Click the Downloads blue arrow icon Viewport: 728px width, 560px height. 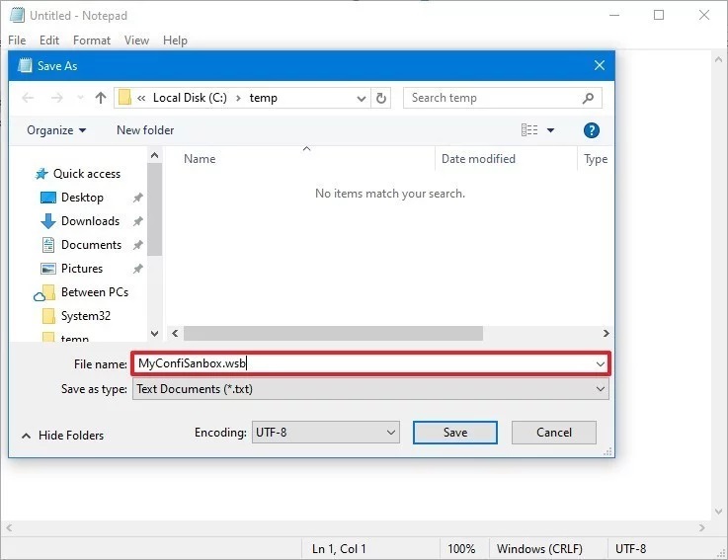(x=48, y=221)
